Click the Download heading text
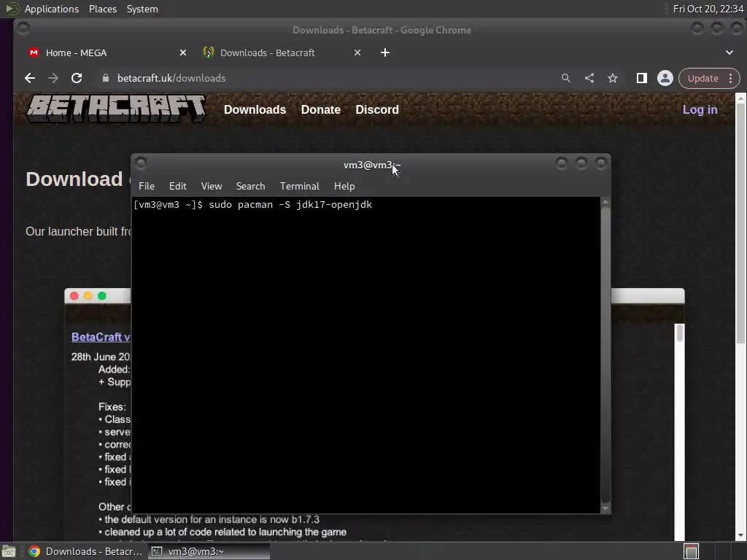 pos(74,179)
